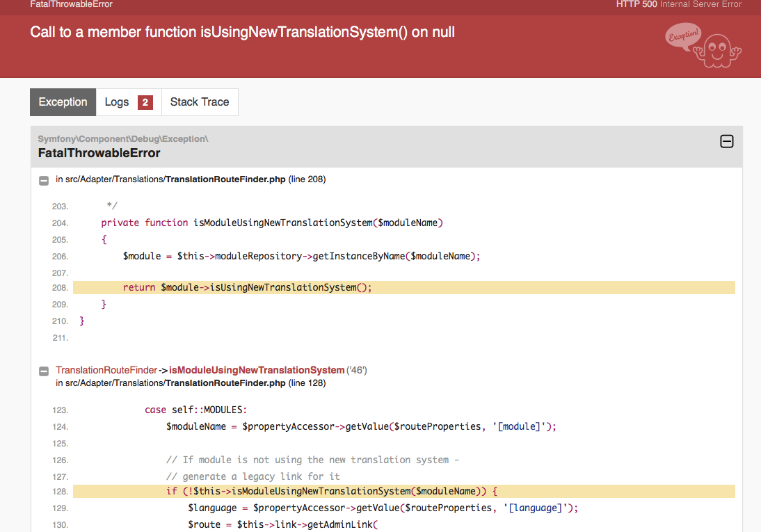761x532 pixels.
Task: Collapse the line 208 code trace
Action: pos(44,181)
